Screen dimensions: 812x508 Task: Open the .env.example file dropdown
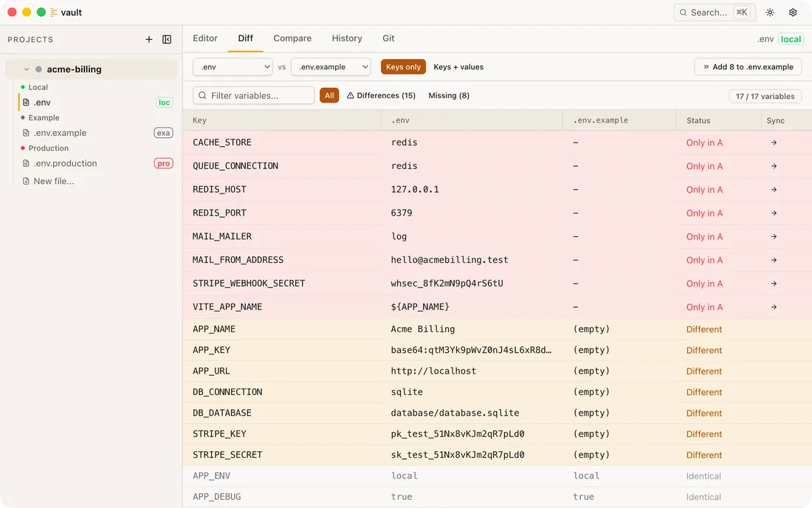[x=331, y=66]
